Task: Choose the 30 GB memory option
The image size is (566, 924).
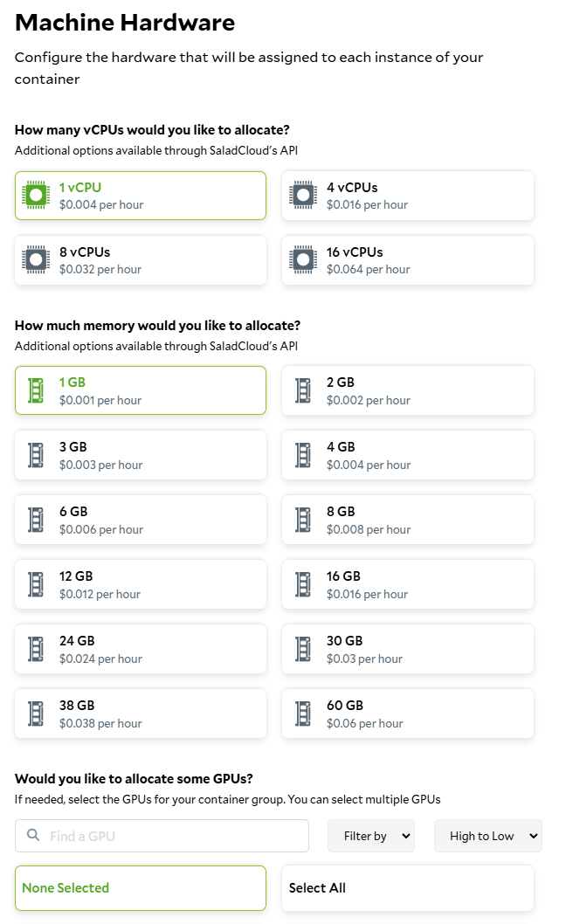Action: point(408,649)
